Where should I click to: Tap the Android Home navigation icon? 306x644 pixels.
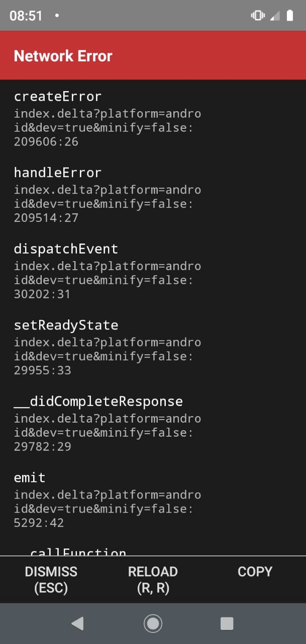point(153,623)
